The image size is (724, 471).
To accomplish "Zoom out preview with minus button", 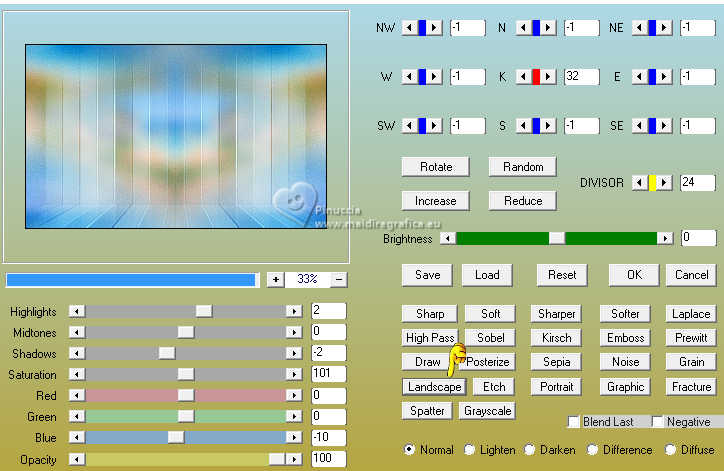I will [339, 279].
